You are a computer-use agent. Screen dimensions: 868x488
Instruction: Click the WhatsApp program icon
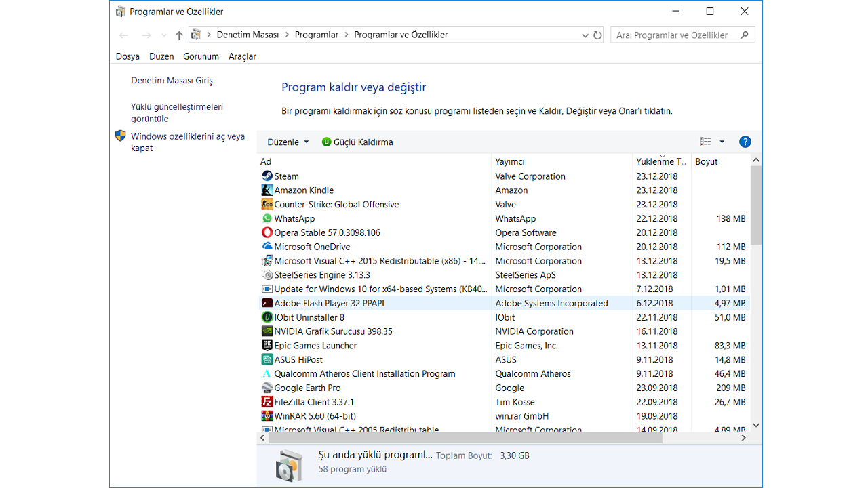267,219
